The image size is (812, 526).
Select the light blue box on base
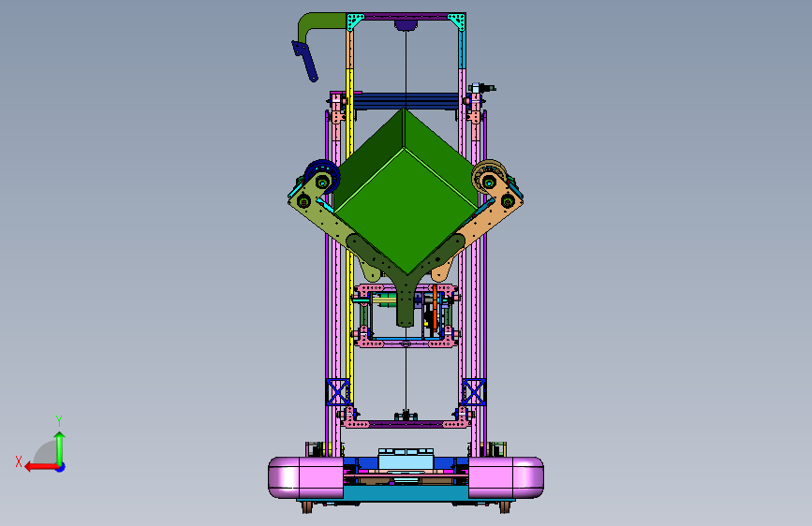[x=406, y=460]
